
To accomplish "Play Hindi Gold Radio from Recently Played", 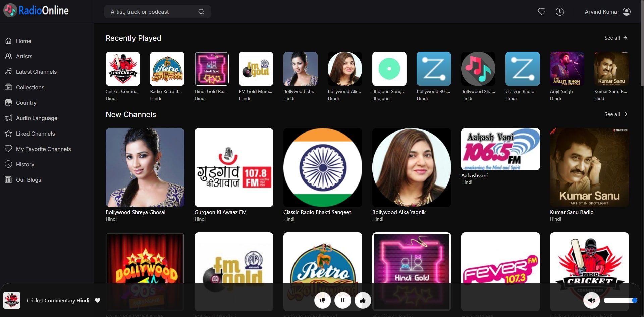I will 212,69.
